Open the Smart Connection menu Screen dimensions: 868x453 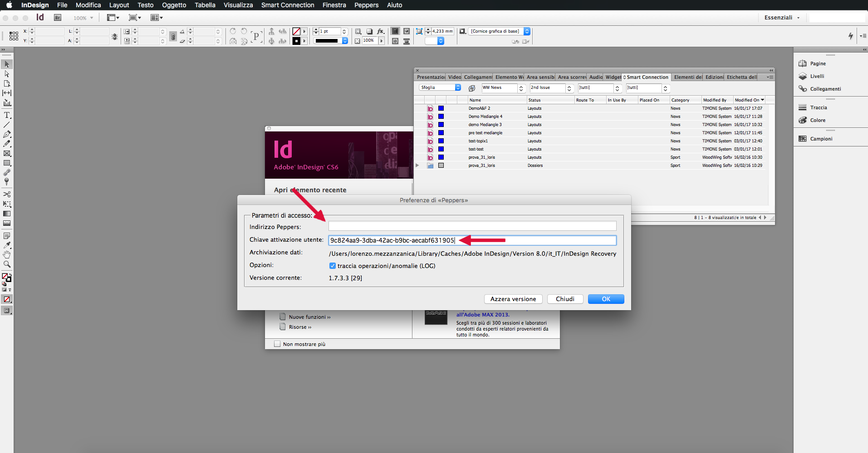(x=288, y=5)
